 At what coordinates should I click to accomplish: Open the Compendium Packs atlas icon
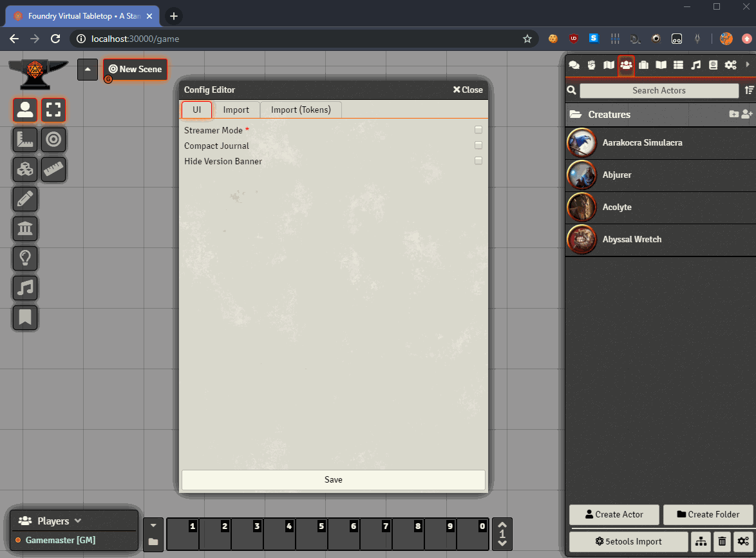tap(713, 65)
